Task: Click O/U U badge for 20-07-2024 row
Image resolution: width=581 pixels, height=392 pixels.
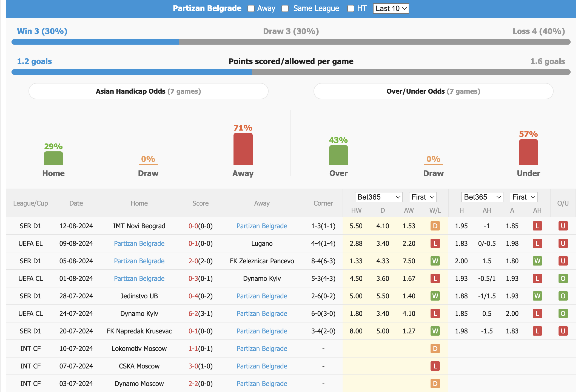Action: pos(563,331)
